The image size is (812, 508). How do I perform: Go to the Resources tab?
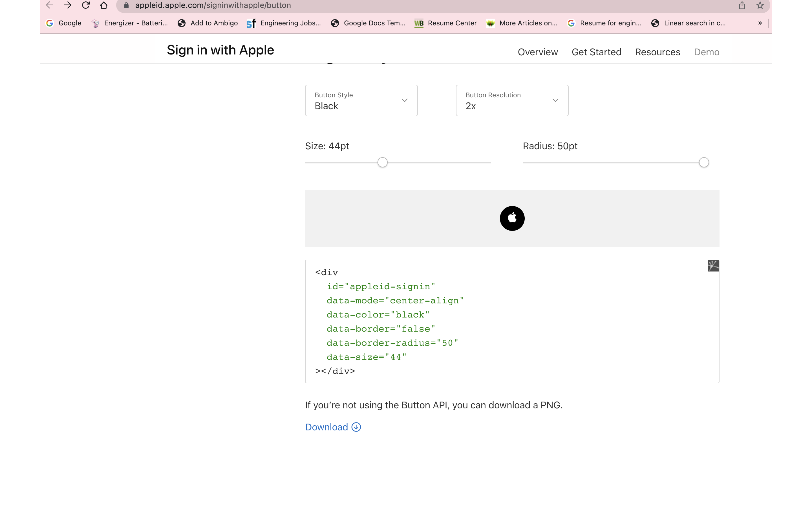pyautogui.click(x=657, y=52)
